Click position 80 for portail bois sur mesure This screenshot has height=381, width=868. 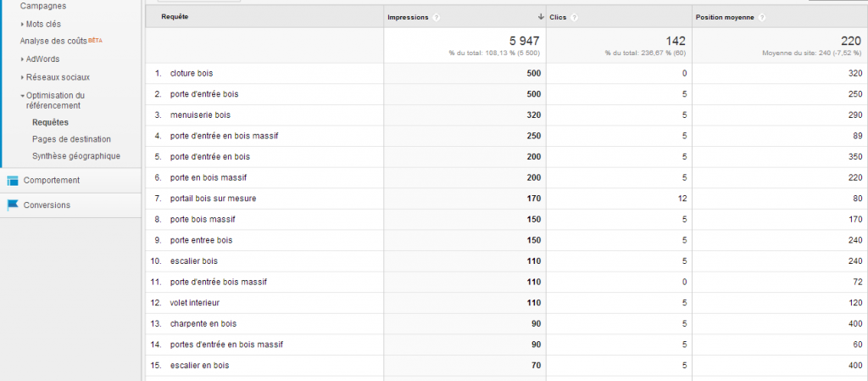click(x=858, y=199)
